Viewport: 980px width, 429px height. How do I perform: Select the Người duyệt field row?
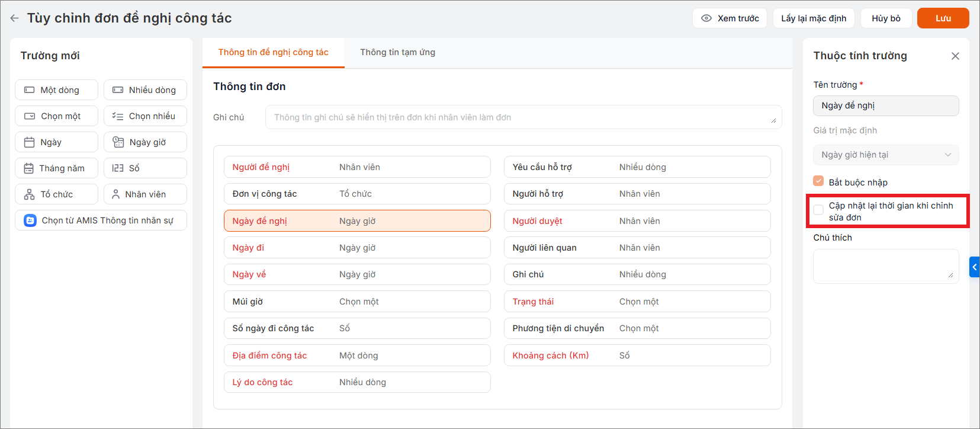(637, 221)
